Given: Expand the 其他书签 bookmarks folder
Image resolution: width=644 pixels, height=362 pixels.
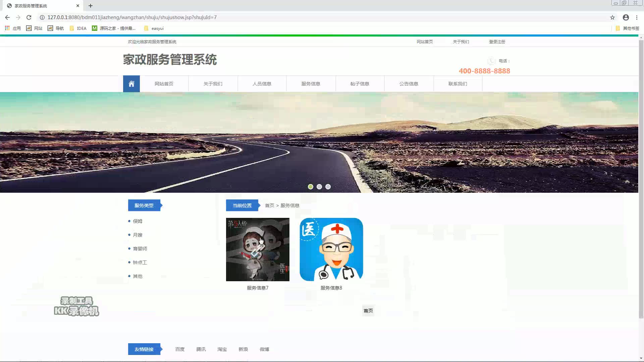Looking at the screenshot, I should pyautogui.click(x=627, y=28).
